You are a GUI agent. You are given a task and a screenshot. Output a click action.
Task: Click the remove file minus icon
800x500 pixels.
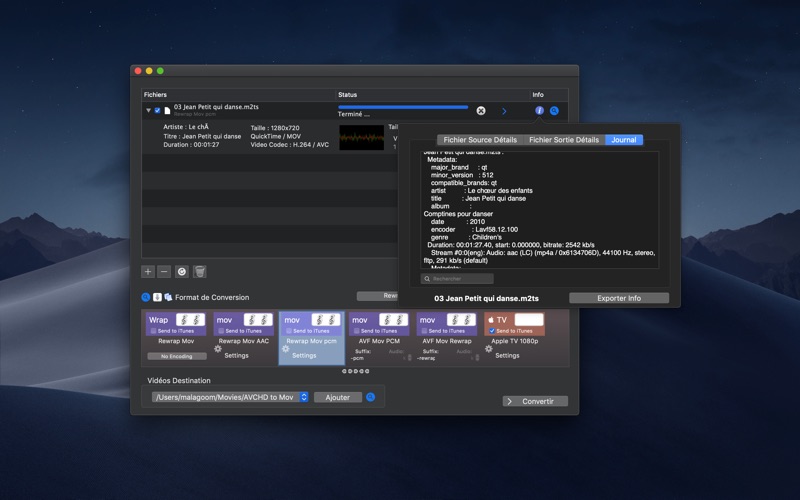point(164,271)
